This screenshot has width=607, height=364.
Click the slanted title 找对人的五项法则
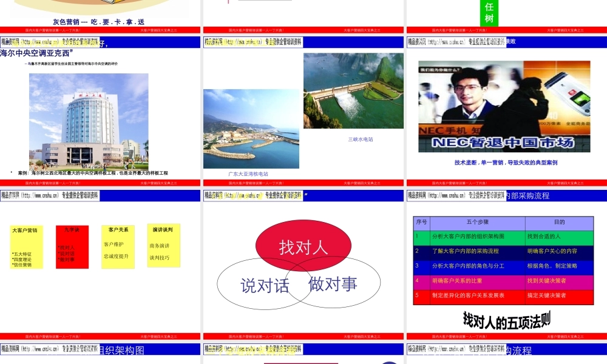pos(507,321)
